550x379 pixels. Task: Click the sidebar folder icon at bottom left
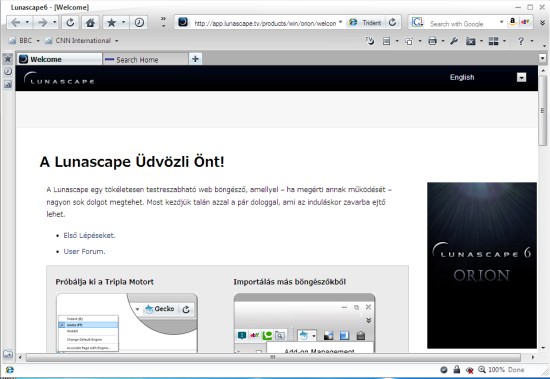click(x=8, y=354)
